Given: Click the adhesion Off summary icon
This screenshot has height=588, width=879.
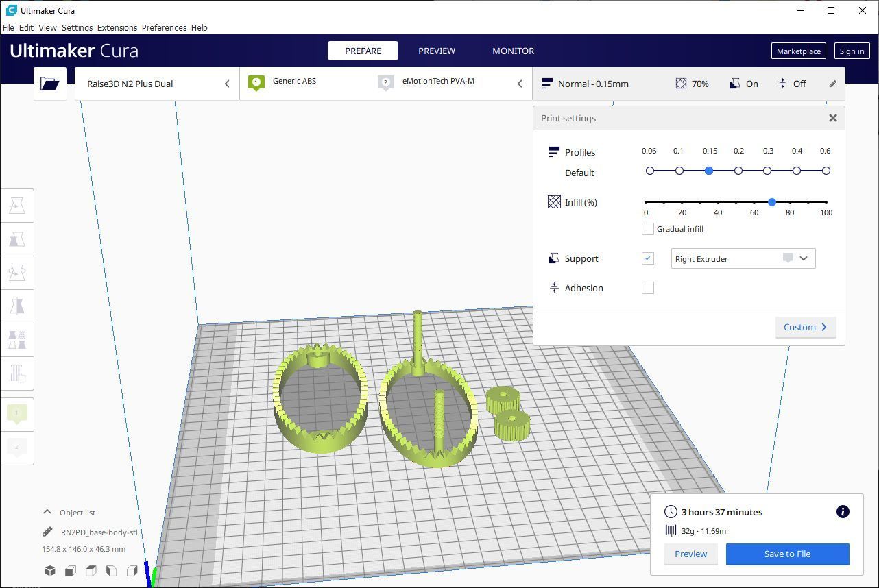Looking at the screenshot, I should click(x=782, y=84).
